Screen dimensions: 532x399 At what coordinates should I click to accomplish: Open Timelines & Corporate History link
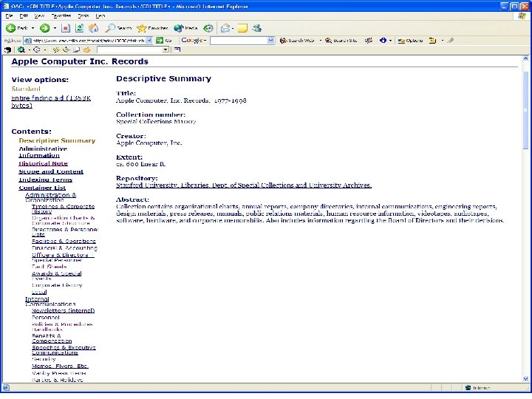click(x=63, y=209)
